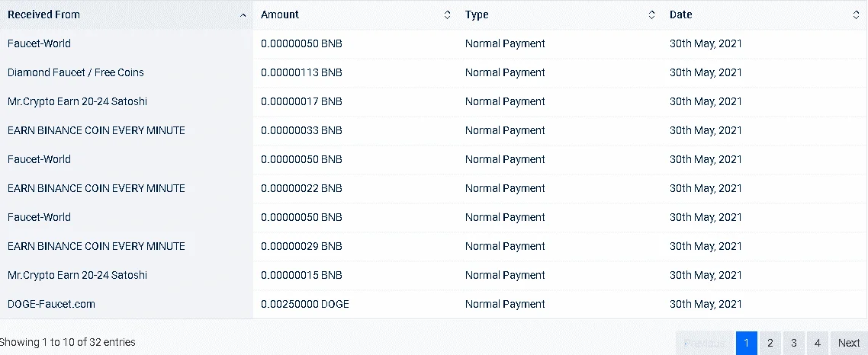Go to page 2
This screenshot has height=355, width=868.
click(770, 343)
